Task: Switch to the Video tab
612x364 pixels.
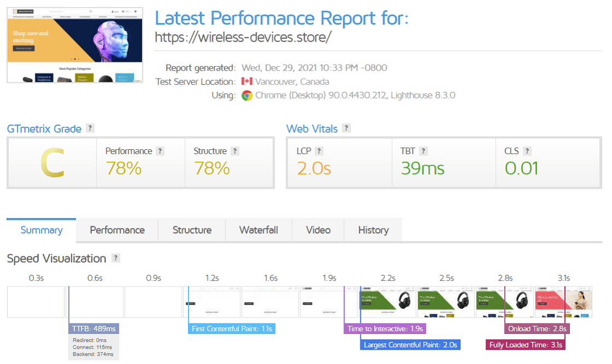Action: 318,230
